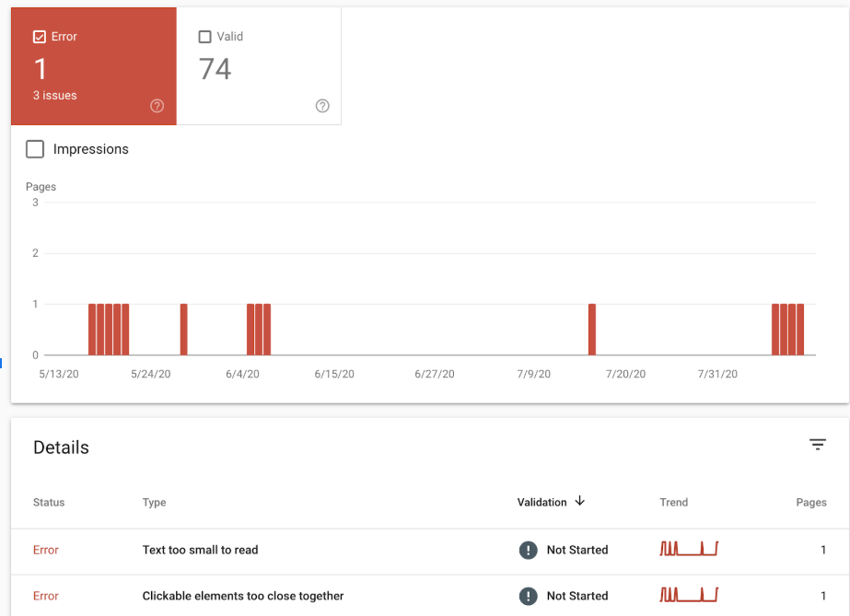The height and width of the screenshot is (616, 850).
Task: Enable the Valid checkbox
Action: coord(205,37)
